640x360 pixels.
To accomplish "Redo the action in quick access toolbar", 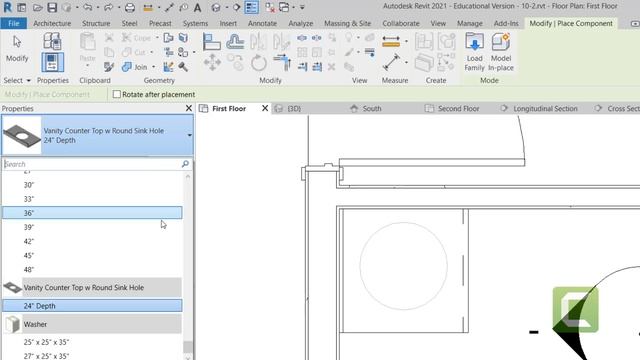I will click(109, 7).
